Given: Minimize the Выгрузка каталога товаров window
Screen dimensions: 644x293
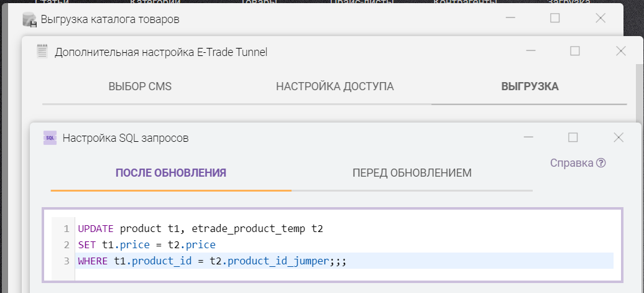Looking at the screenshot, I should pyautogui.click(x=510, y=19).
